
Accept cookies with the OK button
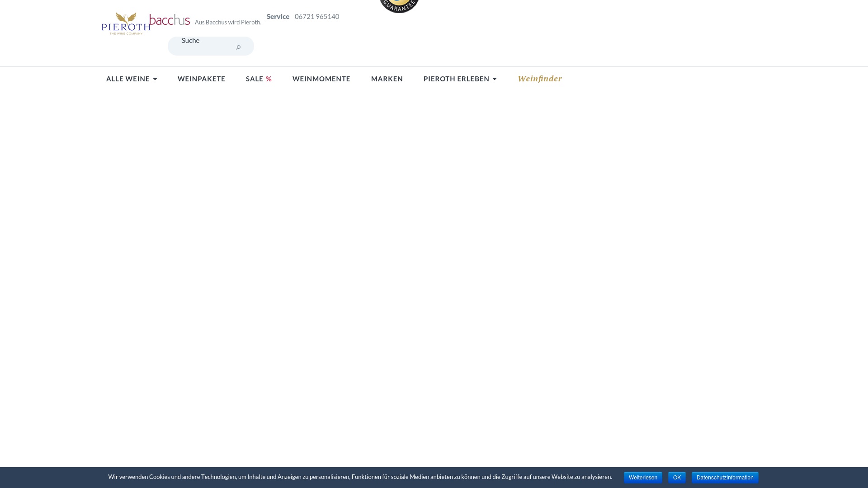pyautogui.click(x=676, y=478)
